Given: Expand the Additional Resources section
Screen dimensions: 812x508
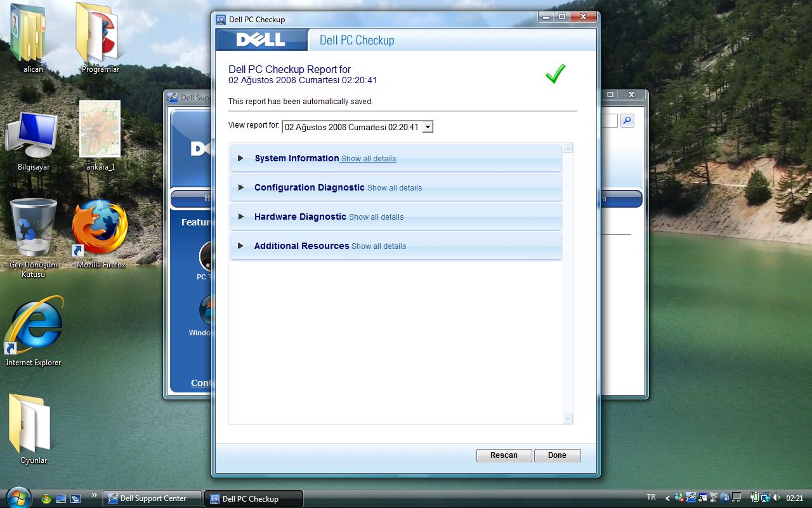Looking at the screenshot, I should tap(240, 246).
